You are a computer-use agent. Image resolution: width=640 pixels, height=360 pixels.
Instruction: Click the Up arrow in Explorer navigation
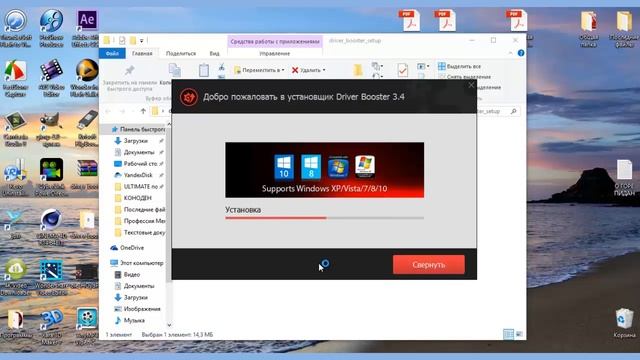click(143, 111)
